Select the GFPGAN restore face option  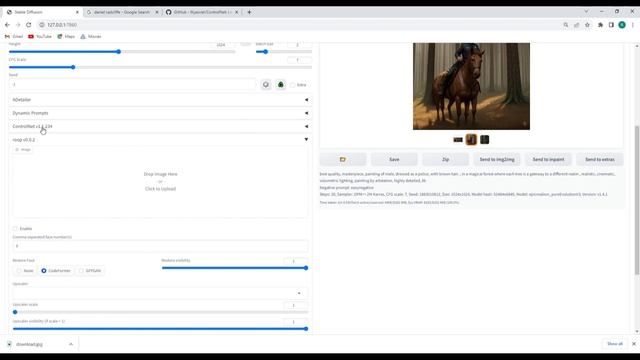[x=90, y=271]
